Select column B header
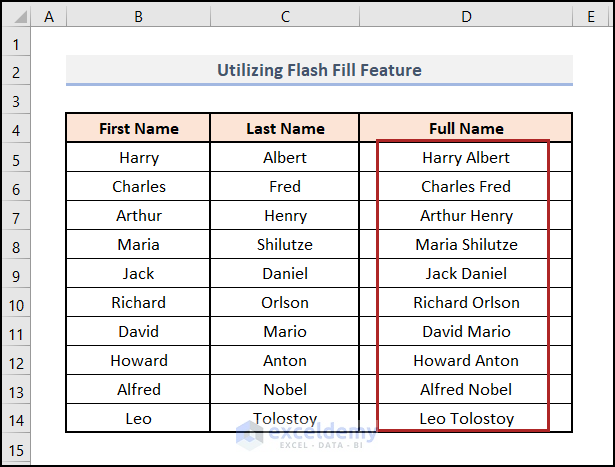Viewport: 615px width, 467px height. 138,17
